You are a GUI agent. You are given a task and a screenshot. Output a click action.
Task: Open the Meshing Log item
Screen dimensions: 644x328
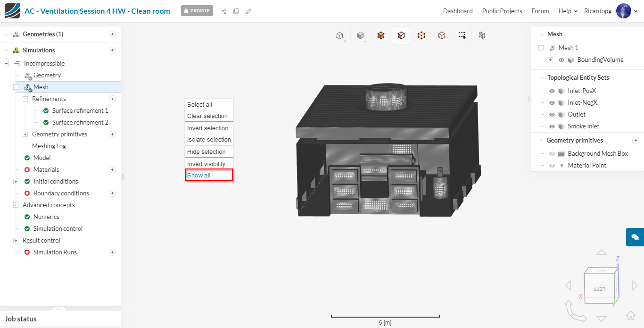coord(49,146)
